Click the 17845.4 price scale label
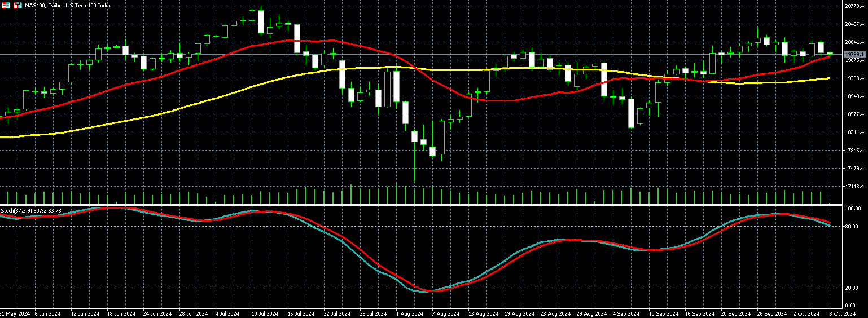Viewport: 868px width, 318px height. point(855,151)
